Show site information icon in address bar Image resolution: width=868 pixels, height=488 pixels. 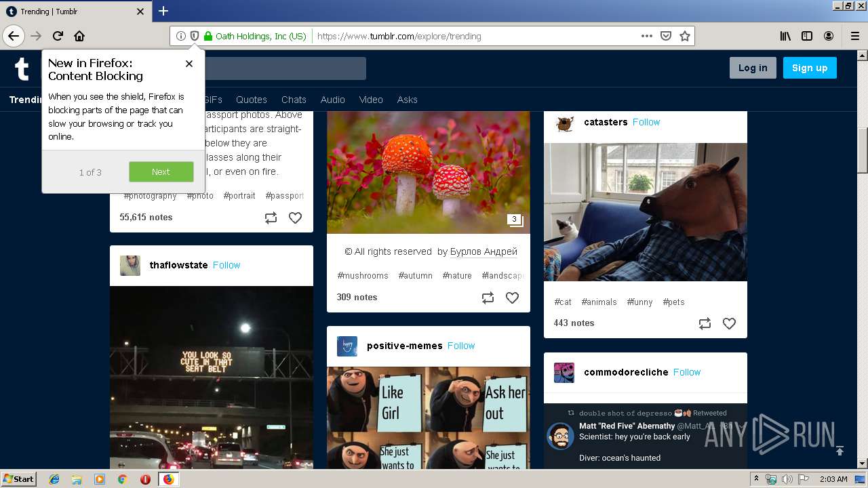click(x=180, y=36)
